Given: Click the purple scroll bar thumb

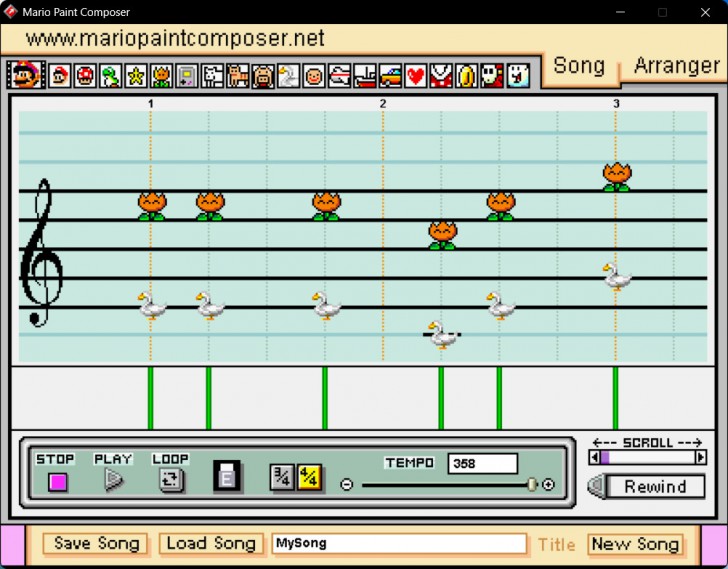Looking at the screenshot, I should [604, 458].
